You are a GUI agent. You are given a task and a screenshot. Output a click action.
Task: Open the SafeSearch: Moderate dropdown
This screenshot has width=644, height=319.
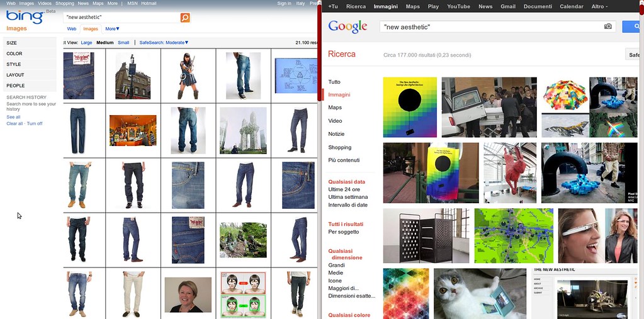click(164, 43)
